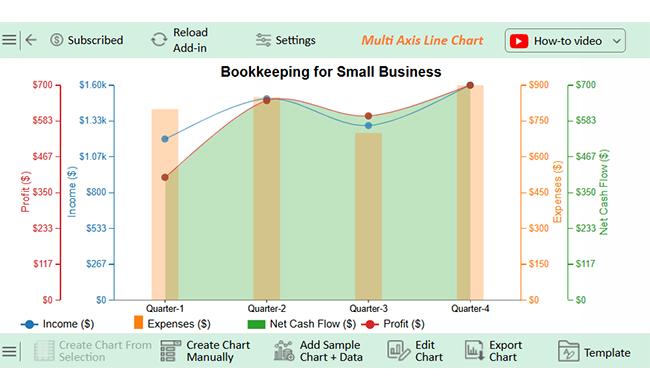This screenshot has height=390, width=650.
Task: Click the Profit ($) legend marker
Action: 370,325
